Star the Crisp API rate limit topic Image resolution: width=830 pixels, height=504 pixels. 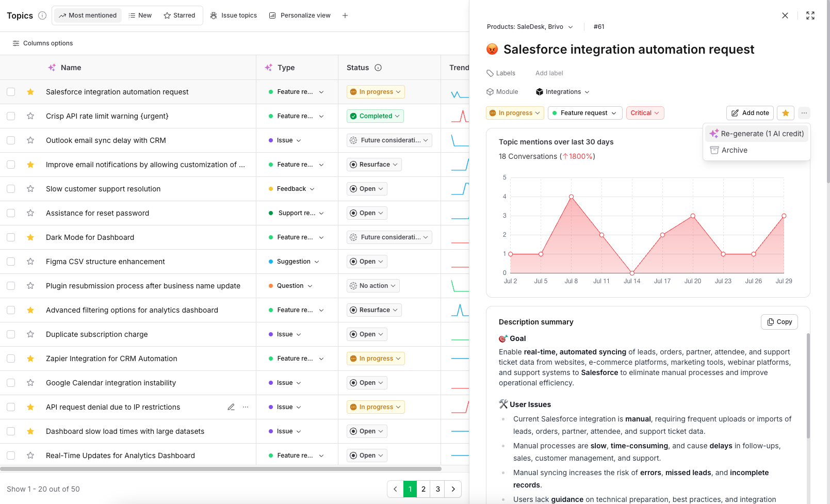point(30,116)
